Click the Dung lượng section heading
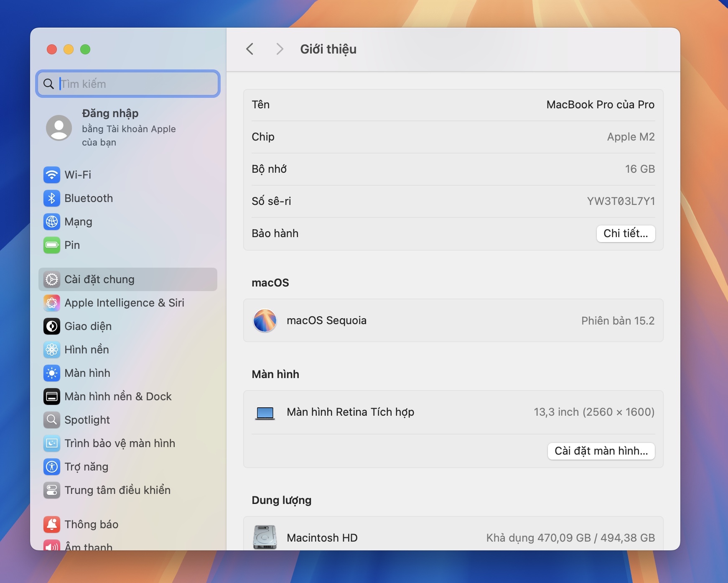728x583 pixels. (281, 500)
